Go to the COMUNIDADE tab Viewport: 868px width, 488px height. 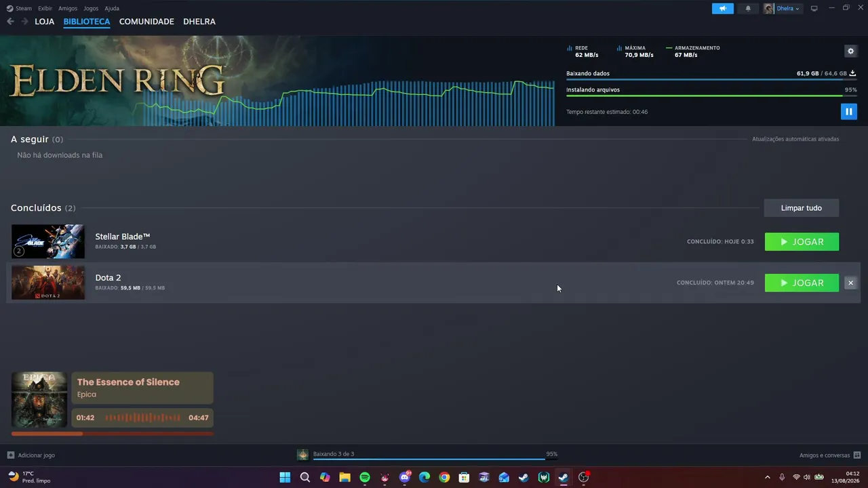coord(146,22)
